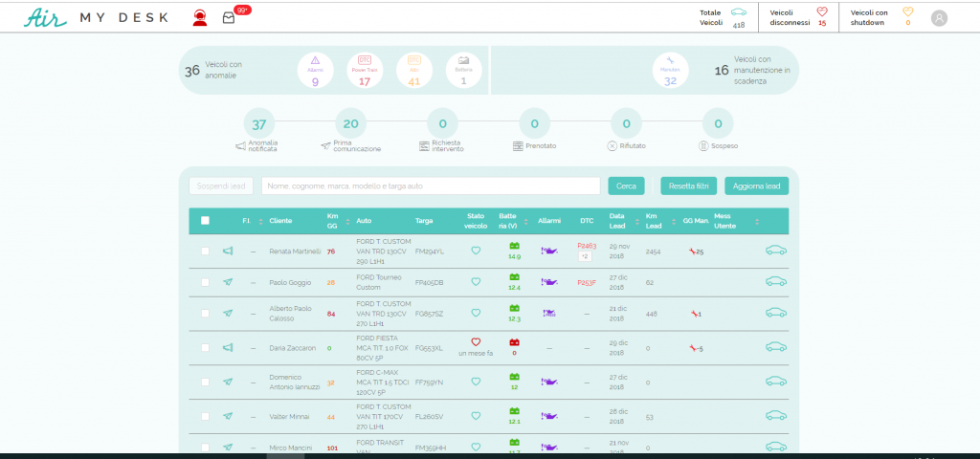This screenshot has width=980, height=459.
Task: Check the row for Domenico Antonio Iannuzzi
Action: 205,382
